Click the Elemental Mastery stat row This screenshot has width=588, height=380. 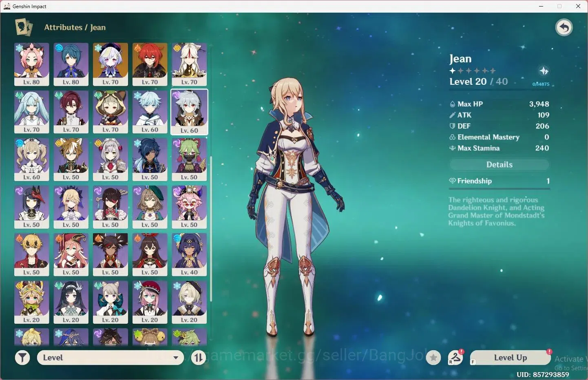(x=499, y=137)
